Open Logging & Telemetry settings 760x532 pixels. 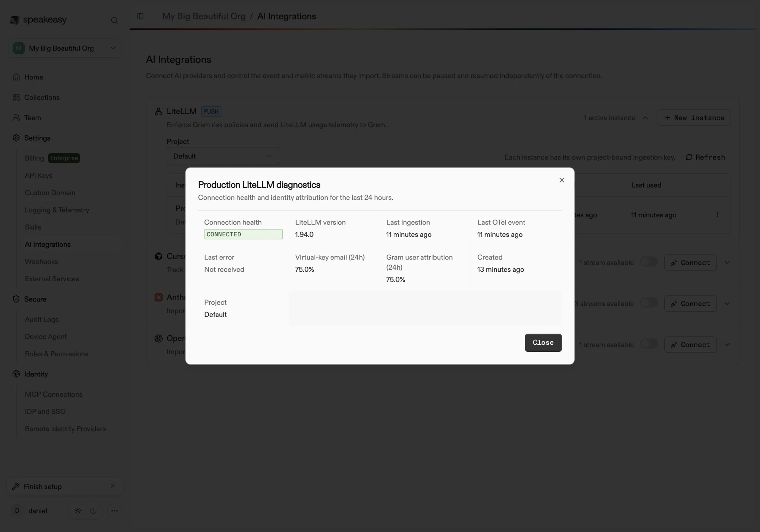point(57,210)
